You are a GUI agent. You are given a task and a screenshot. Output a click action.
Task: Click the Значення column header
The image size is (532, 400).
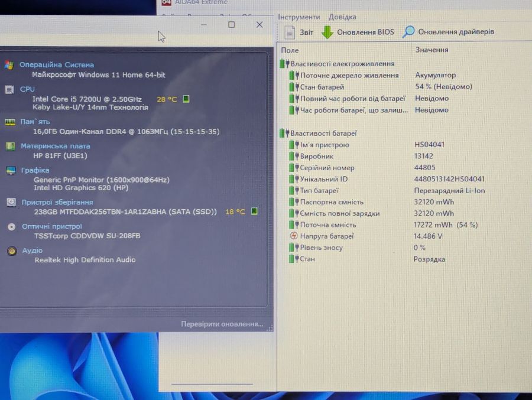(432, 50)
